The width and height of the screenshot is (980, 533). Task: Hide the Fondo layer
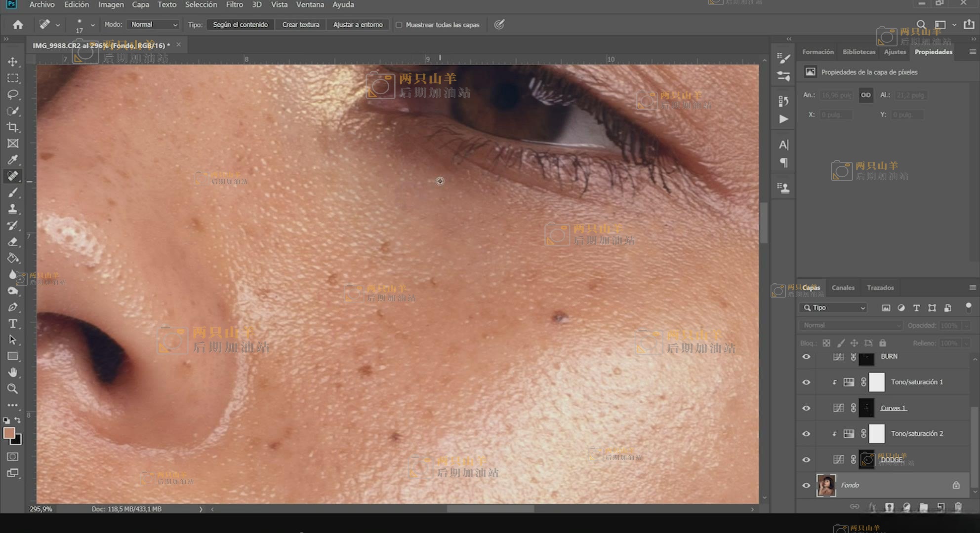[x=806, y=485]
